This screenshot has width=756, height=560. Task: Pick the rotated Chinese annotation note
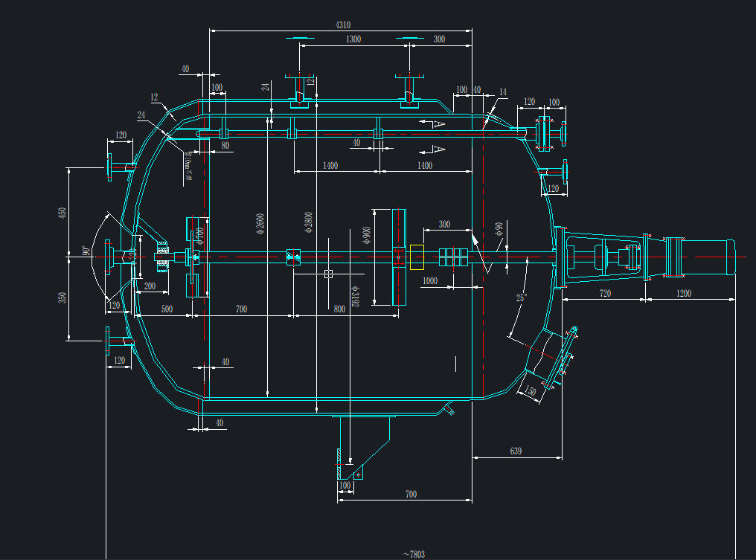(188, 168)
